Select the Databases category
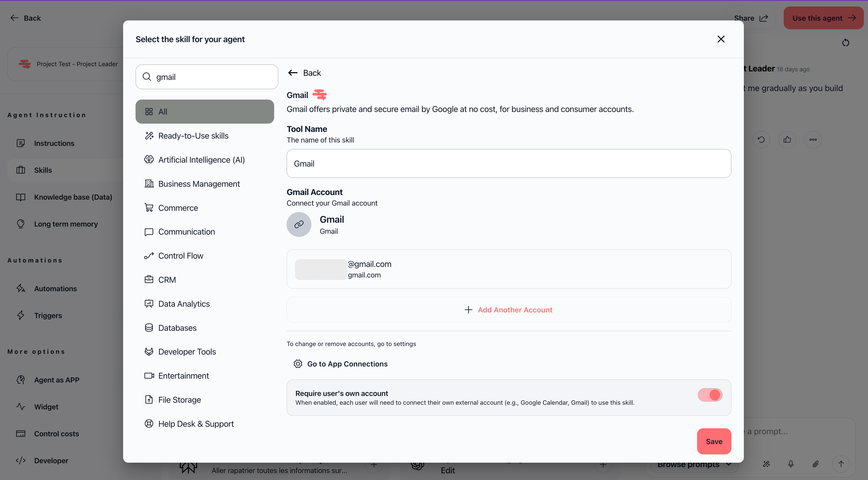This screenshot has height=480, width=868. pyautogui.click(x=205, y=328)
